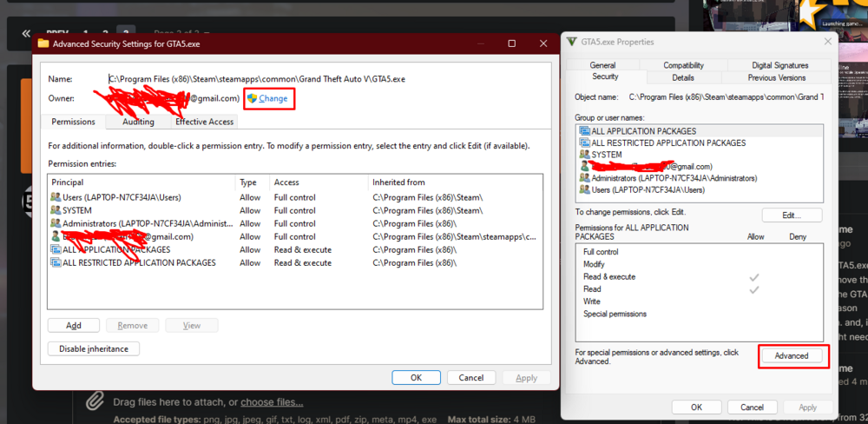Select the Security tab in Properties
The height and width of the screenshot is (424, 868).
pyautogui.click(x=605, y=76)
